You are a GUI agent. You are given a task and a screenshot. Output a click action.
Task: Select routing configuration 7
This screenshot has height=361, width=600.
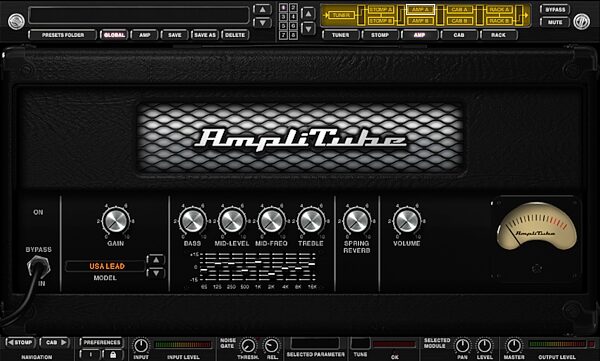click(x=283, y=35)
